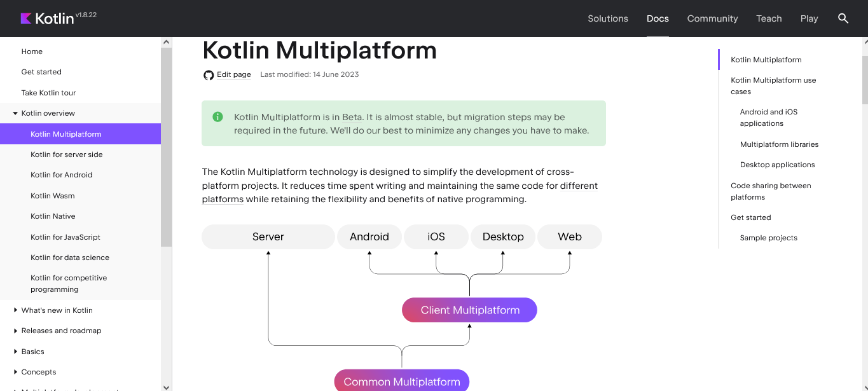Expand the Basics section arrow
The image size is (868, 391).
tap(15, 352)
